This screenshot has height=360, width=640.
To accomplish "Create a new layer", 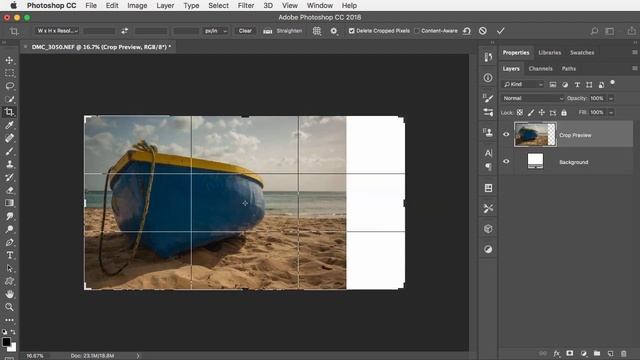I will coord(610,353).
